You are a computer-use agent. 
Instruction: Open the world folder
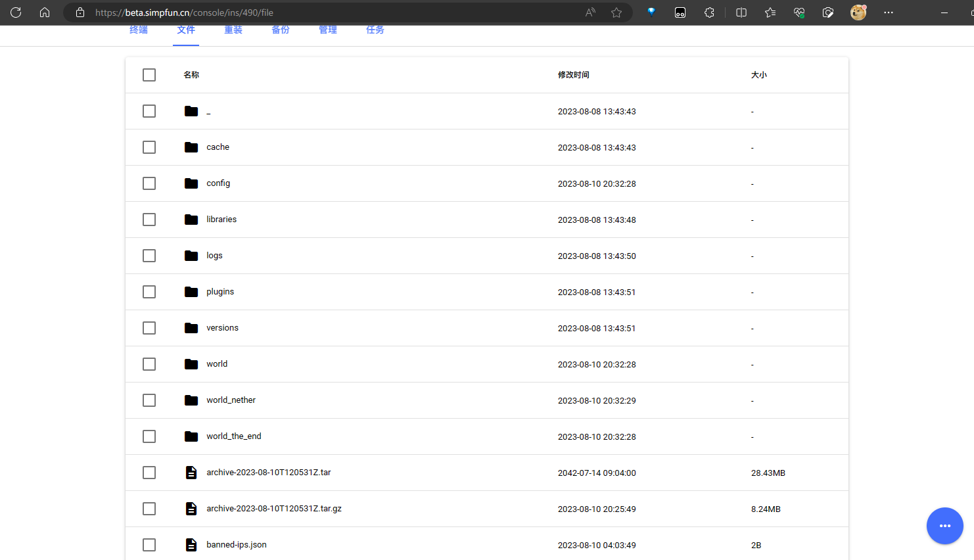(217, 364)
